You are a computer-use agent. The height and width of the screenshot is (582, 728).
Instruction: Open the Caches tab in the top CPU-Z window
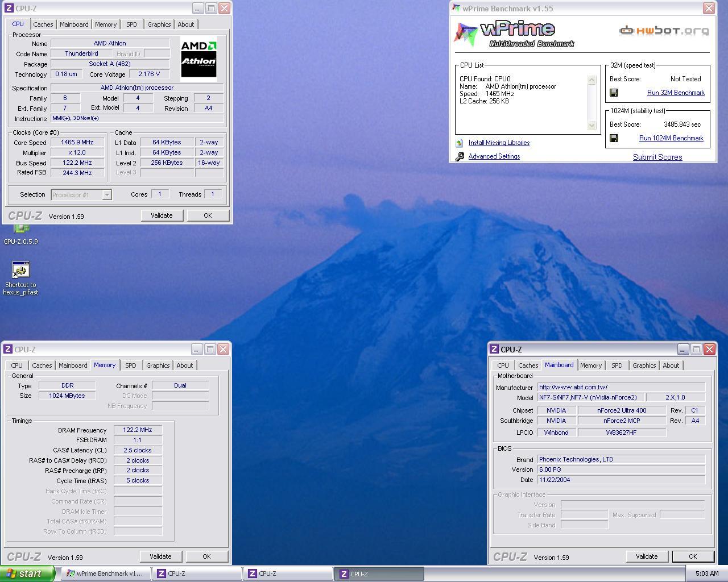[43, 24]
